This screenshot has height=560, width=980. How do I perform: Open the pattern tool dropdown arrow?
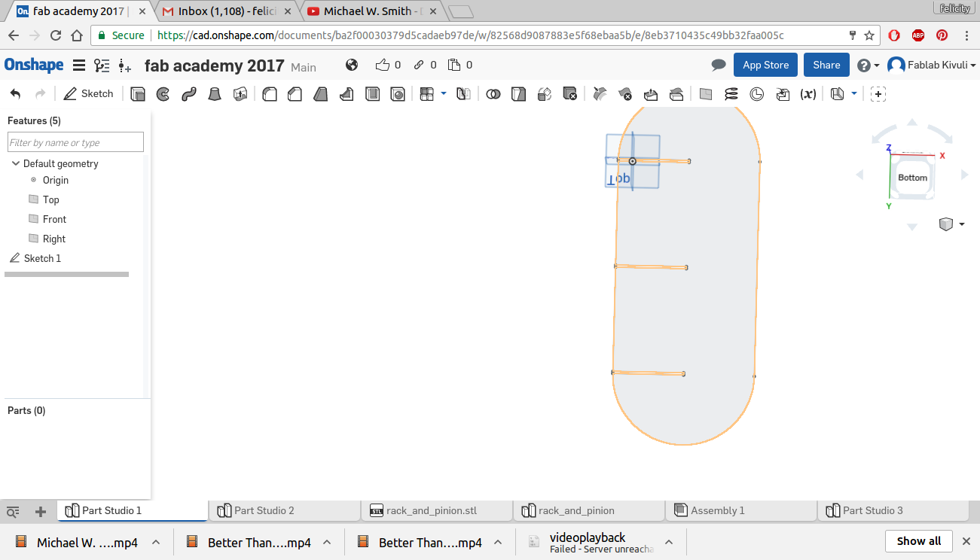pyautogui.click(x=443, y=93)
